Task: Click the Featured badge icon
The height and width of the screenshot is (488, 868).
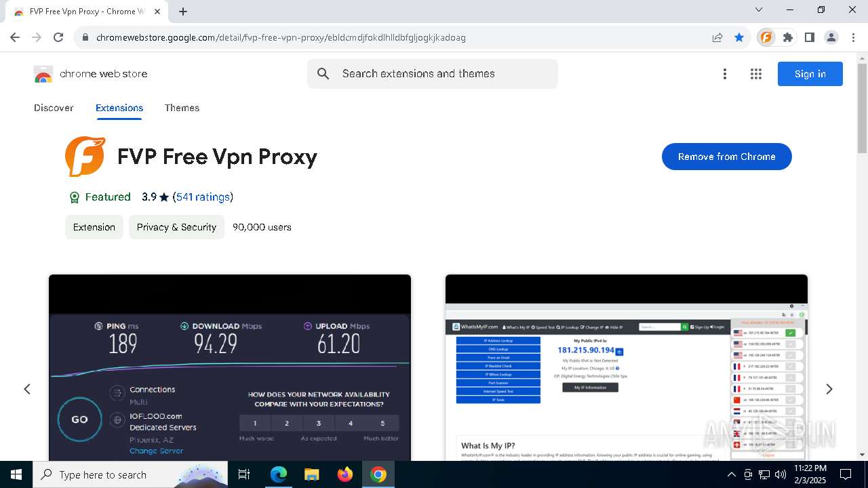Action: coord(75,197)
